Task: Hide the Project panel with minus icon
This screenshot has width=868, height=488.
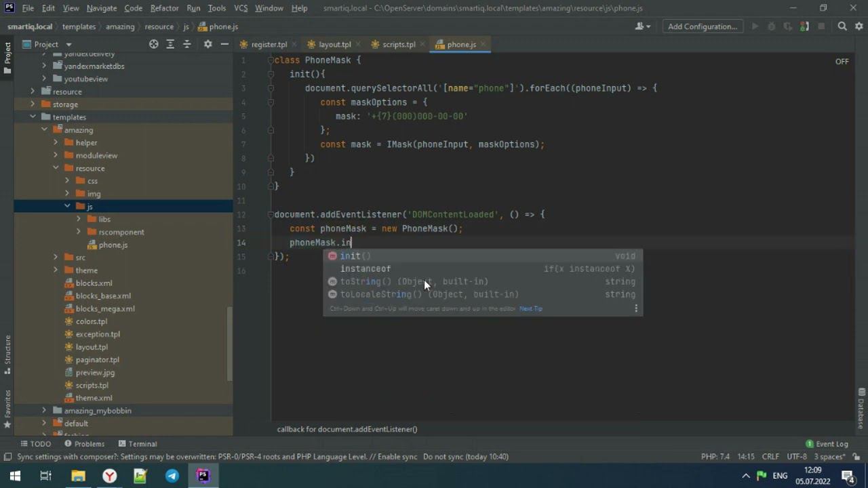Action: pyautogui.click(x=224, y=44)
